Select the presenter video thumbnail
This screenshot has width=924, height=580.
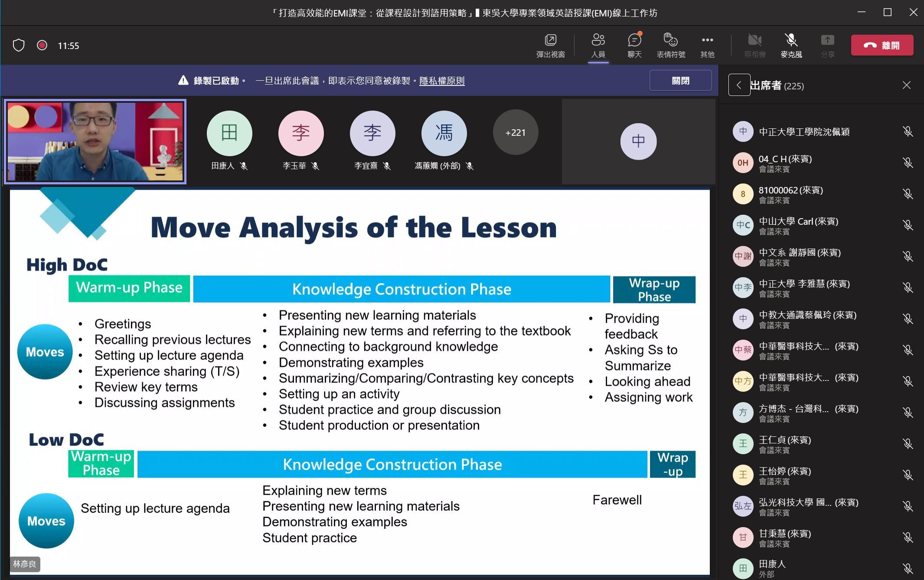(95, 141)
